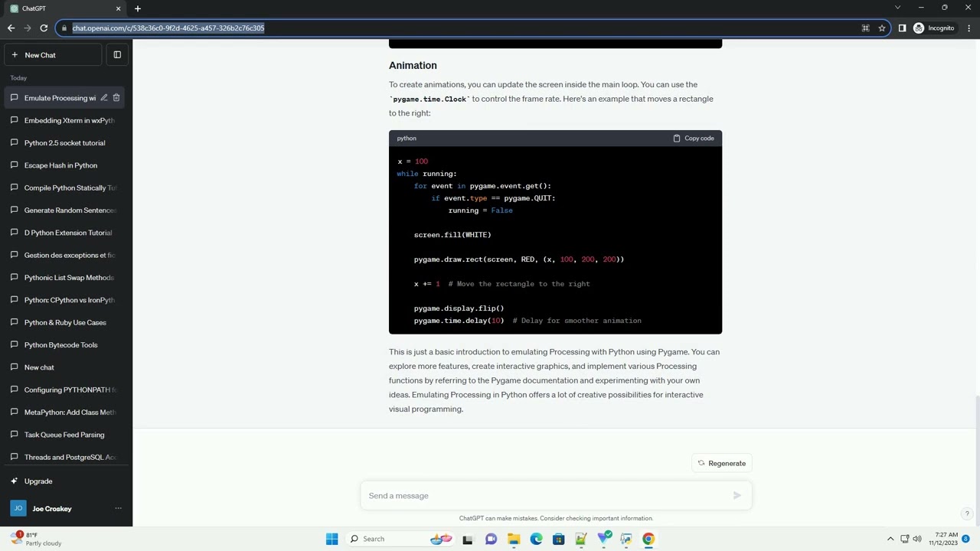Image resolution: width=980 pixels, height=551 pixels.
Task: Click the notification count badge in tray
Action: pos(966,539)
